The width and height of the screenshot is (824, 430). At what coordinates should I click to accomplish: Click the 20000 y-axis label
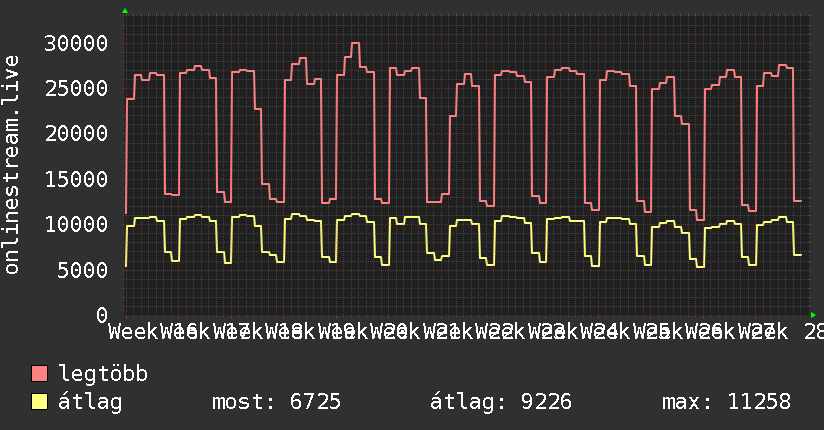click(76, 134)
